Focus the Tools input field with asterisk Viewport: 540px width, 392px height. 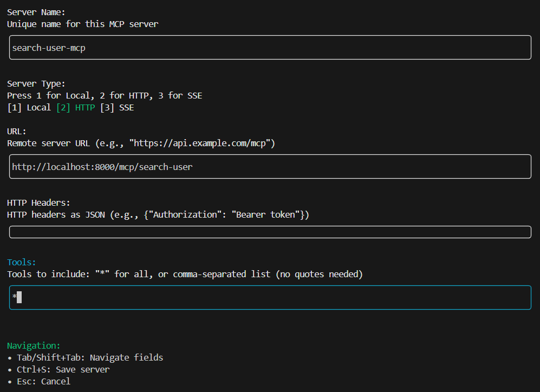tap(270, 297)
